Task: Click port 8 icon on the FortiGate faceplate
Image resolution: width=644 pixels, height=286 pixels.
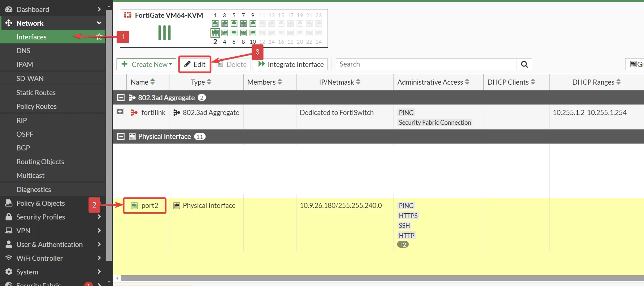Action: click(x=243, y=33)
